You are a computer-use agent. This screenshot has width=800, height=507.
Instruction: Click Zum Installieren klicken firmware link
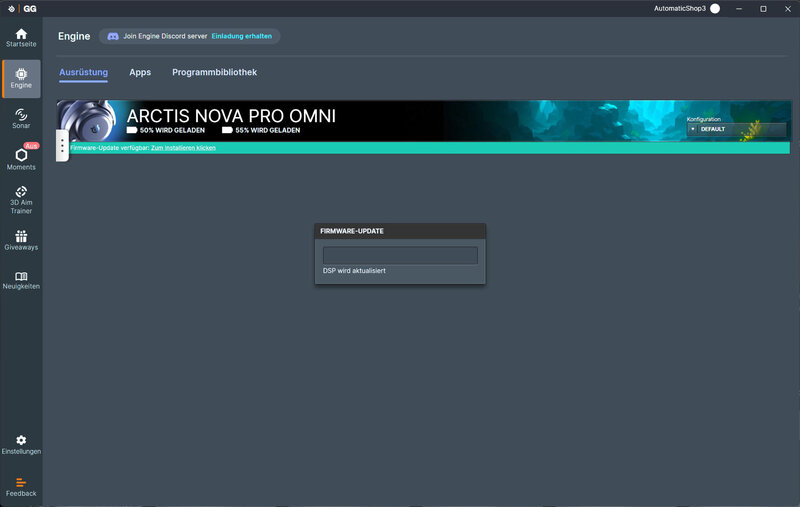pos(183,148)
